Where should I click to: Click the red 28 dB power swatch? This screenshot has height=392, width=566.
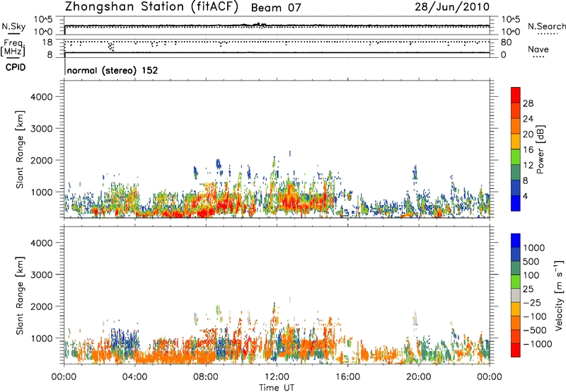tap(516, 96)
